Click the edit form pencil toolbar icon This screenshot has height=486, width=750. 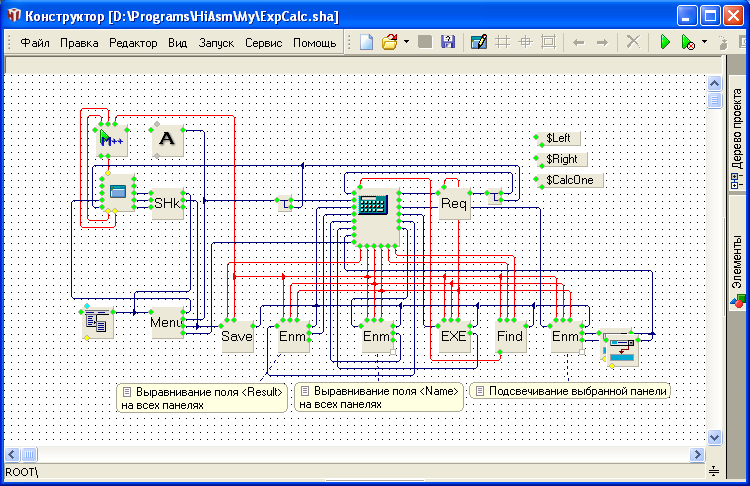478,42
